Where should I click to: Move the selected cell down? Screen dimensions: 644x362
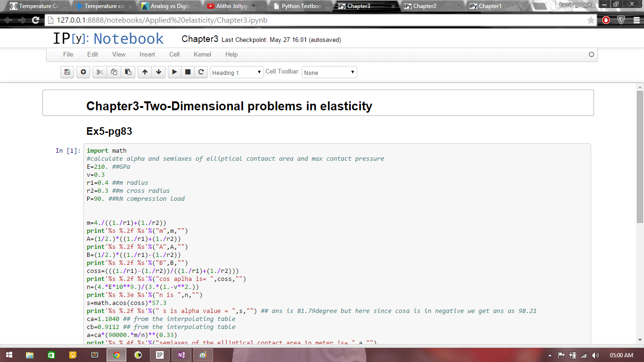coord(159,72)
